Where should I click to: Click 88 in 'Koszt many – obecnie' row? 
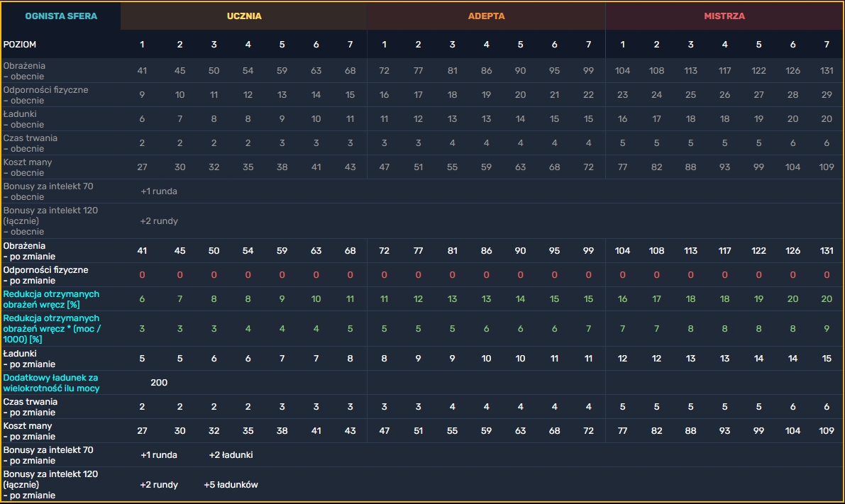click(x=690, y=167)
